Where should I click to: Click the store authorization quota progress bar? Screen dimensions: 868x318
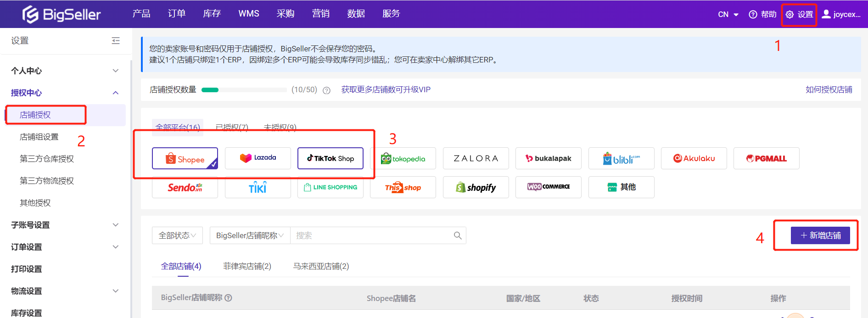click(244, 90)
